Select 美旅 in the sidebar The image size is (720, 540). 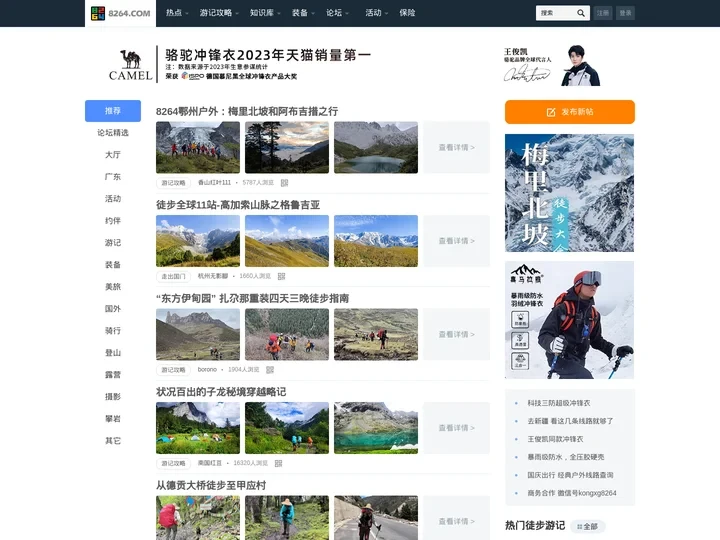[x=113, y=287]
